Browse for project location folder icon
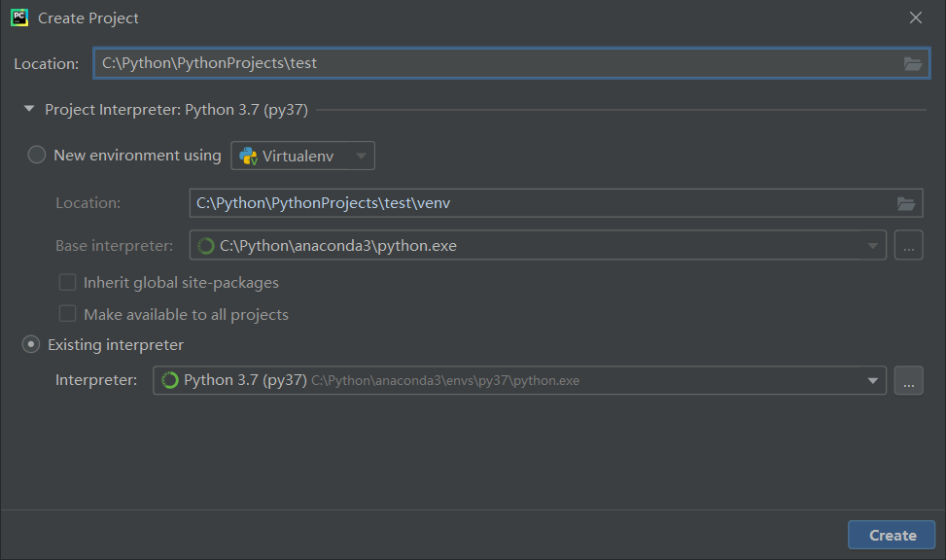946x560 pixels. [x=913, y=63]
